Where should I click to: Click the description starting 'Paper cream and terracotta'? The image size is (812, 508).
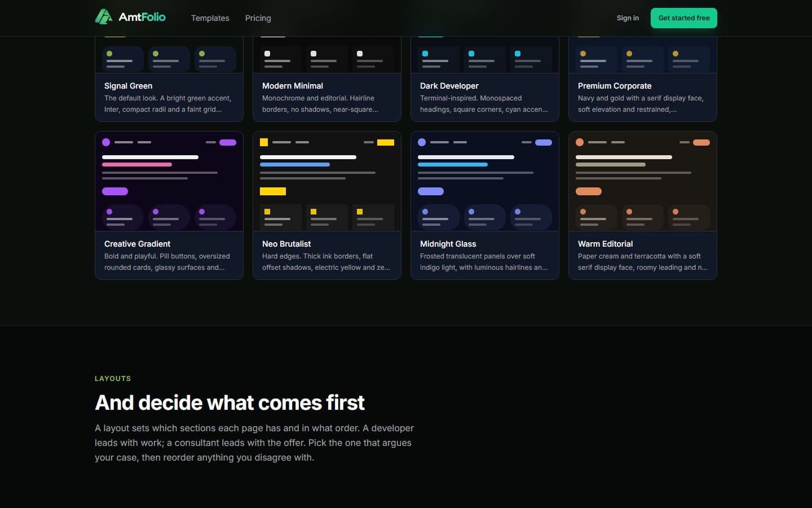[x=642, y=262]
